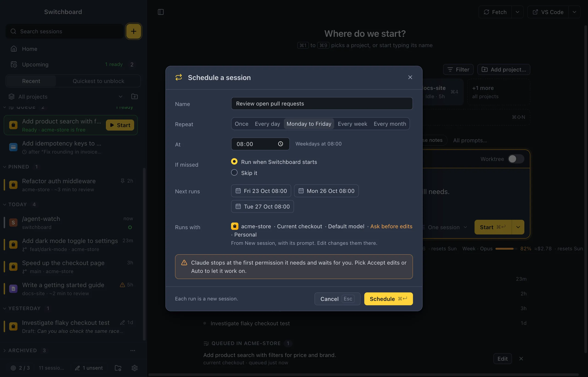Click the add project folder icon beside All projects
The image size is (588, 377).
(x=135, y=97)
